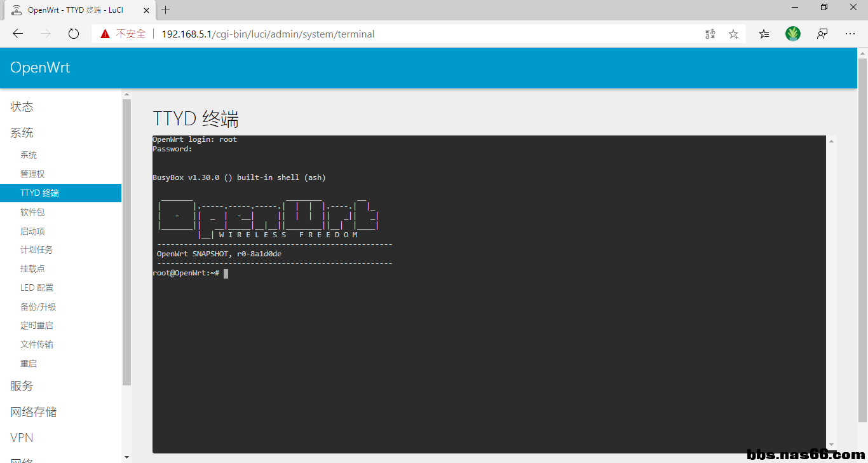Image resolution: width=868 pixels, height=463 pixels.
Task: Bookmark this page with star icon
Action: click(x=733, y=34)
